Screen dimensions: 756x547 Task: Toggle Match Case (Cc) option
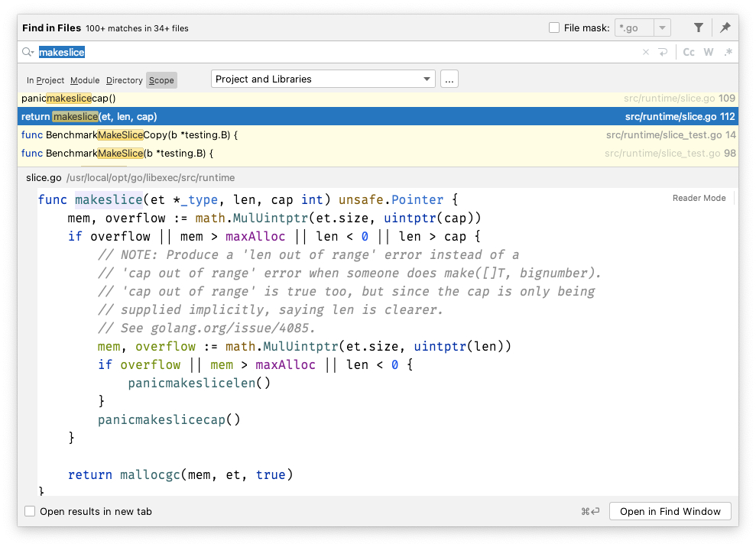click(689, 52)
